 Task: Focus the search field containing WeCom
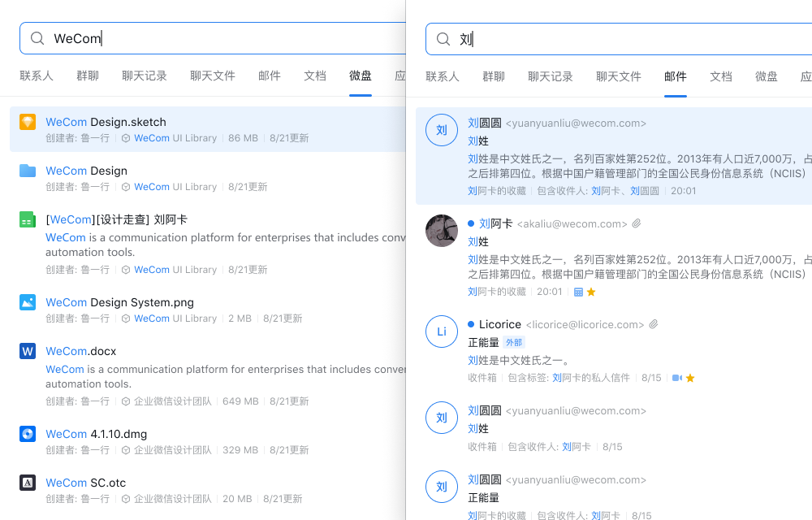(213, 38)
